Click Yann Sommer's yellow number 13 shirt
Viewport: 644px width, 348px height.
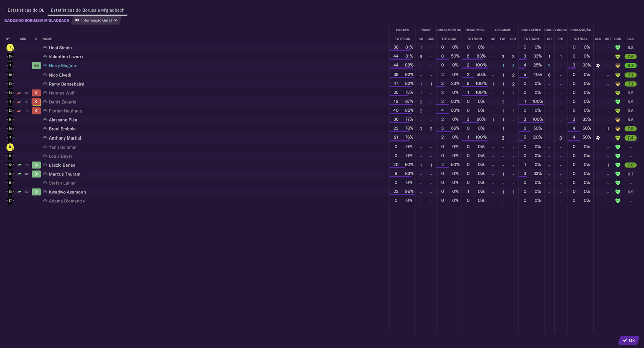pyautogui.click(x=10, y=147)
